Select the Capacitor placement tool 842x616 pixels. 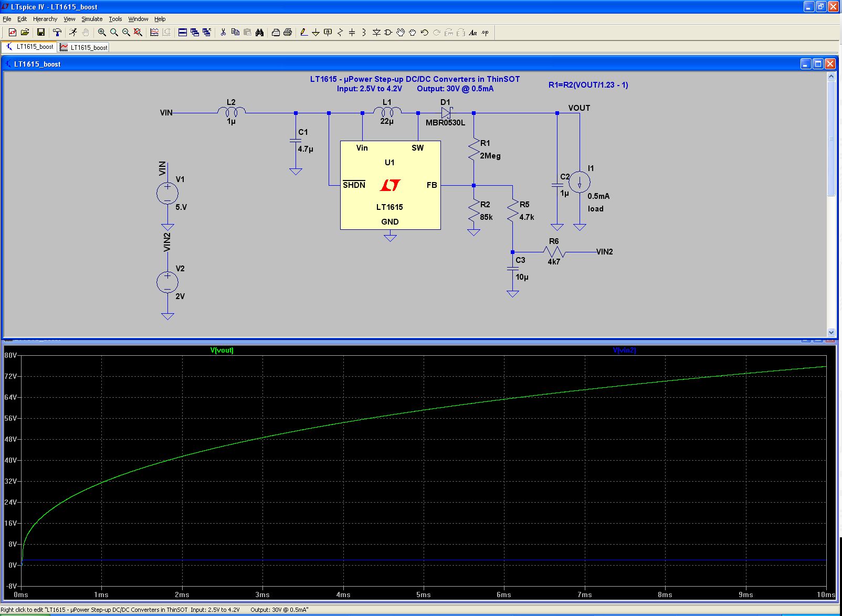click(352, 33)
